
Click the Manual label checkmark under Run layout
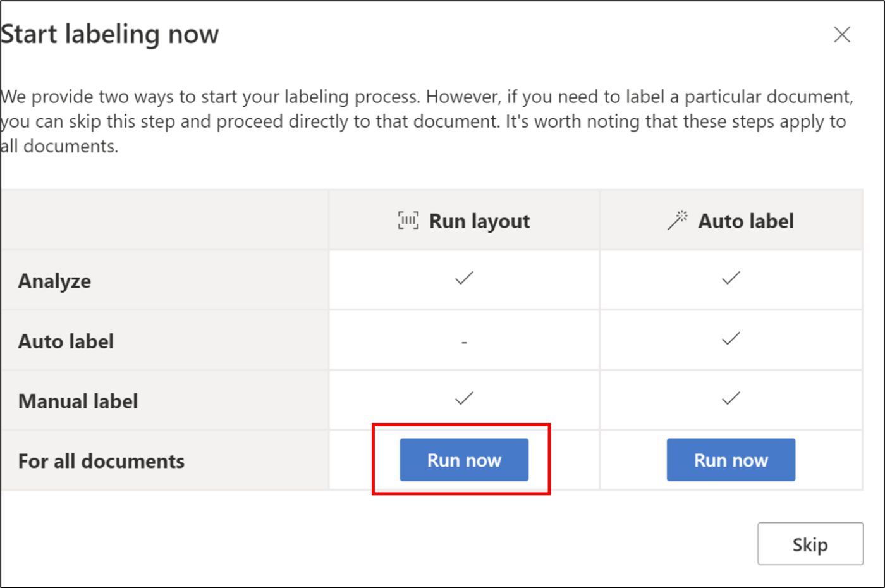click(464, 398)
